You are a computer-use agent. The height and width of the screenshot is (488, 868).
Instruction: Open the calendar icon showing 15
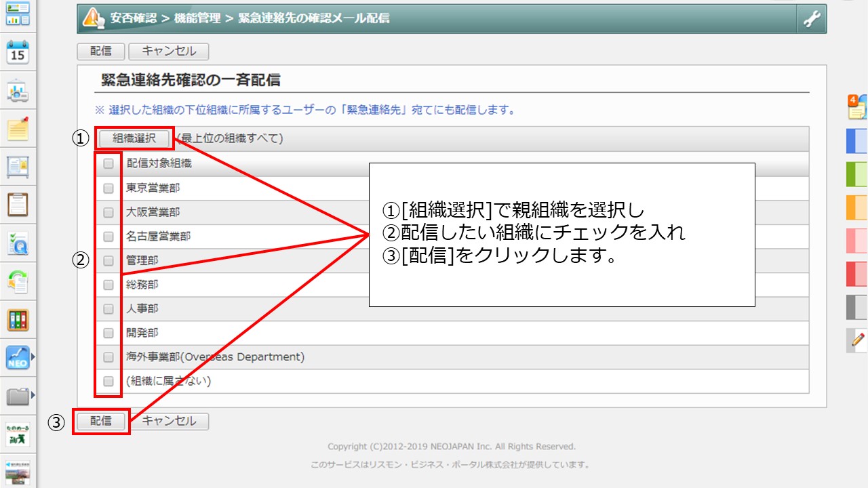tap(18, 52)
